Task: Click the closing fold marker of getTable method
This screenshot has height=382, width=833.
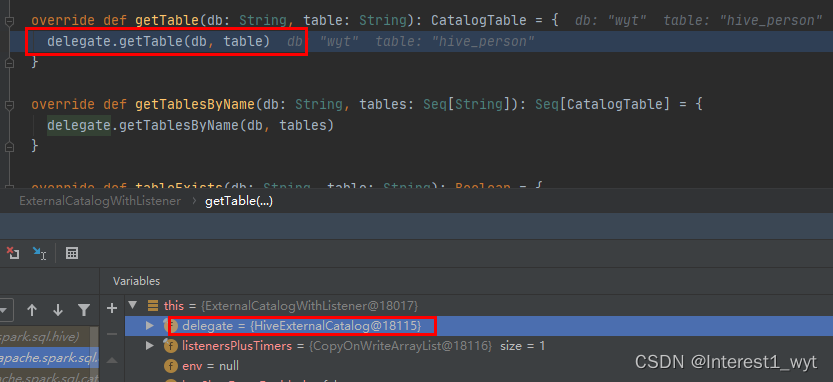Action: [x=9, y=63]
